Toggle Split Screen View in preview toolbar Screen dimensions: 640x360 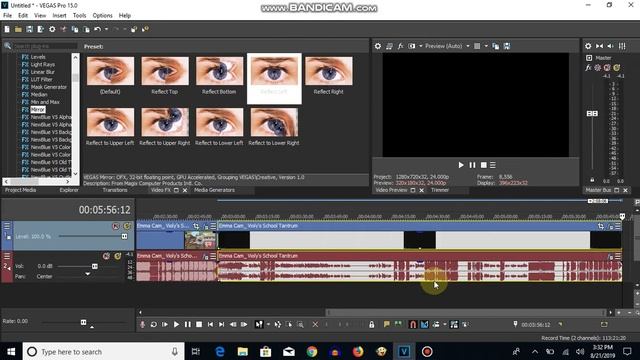click(x=412, y=46)
